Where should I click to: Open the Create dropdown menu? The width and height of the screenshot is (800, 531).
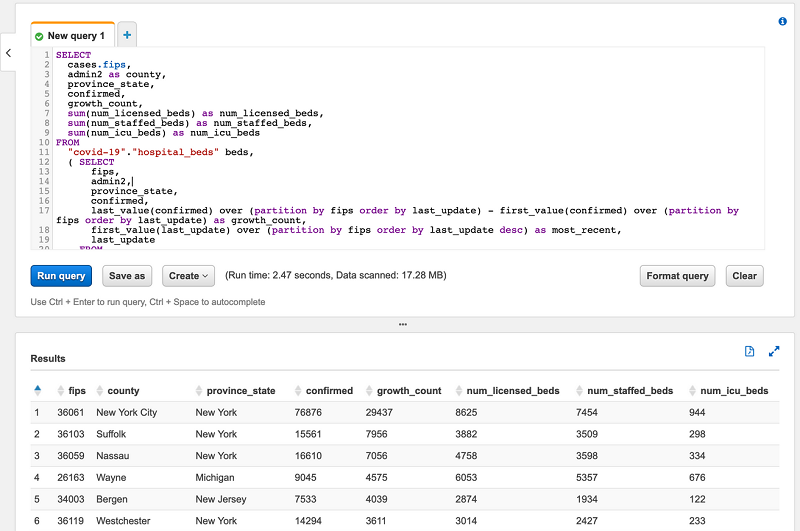(x=189, y=276)
